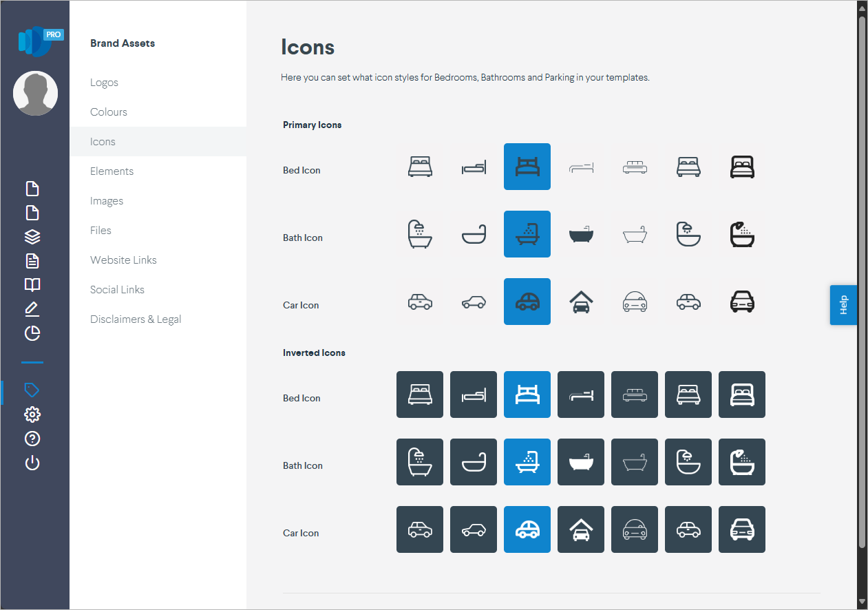Click the question mark help icon in sidebar

coord(32,439)
